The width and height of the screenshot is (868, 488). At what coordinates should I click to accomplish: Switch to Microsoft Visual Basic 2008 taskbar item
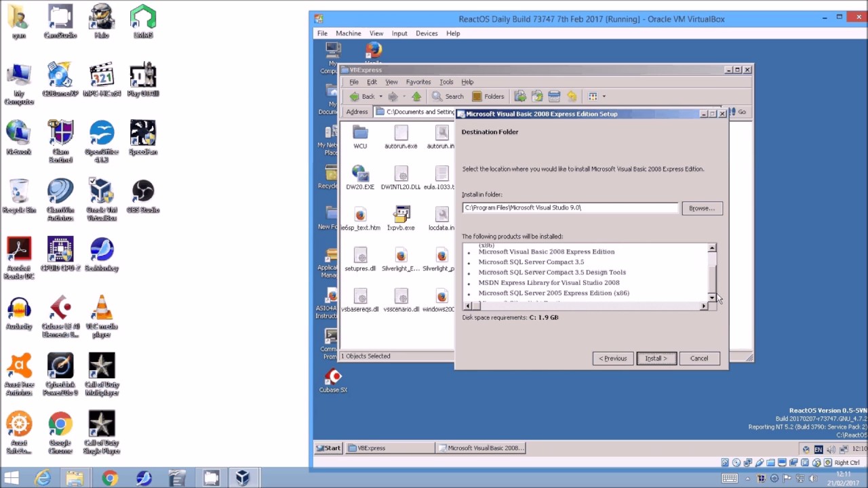tap(481, 448)
